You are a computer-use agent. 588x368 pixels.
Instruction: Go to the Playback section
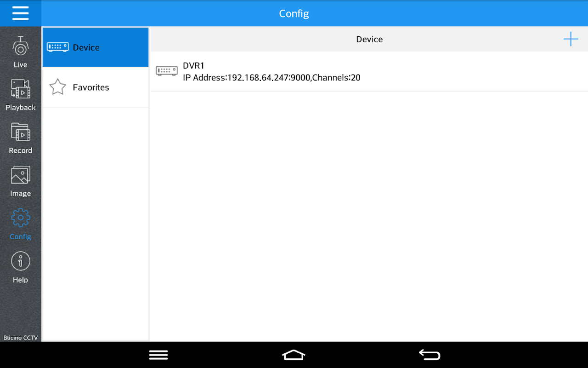click(20, 95)
